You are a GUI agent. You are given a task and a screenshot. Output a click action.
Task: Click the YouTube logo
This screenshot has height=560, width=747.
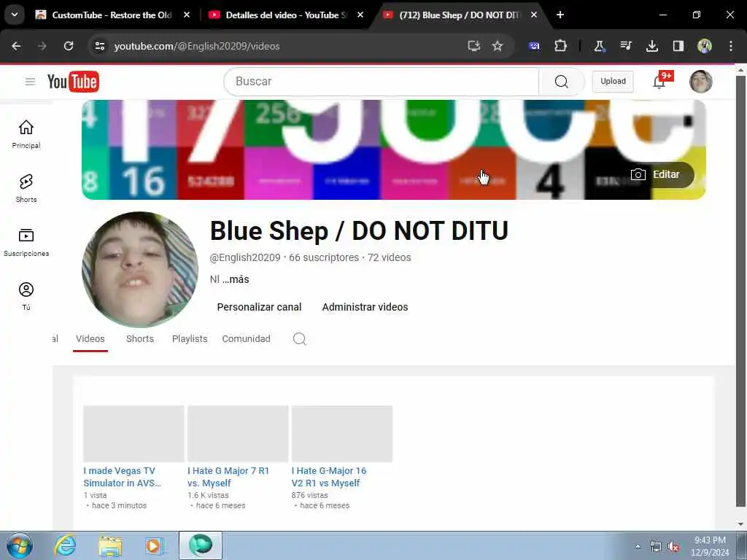73,82
